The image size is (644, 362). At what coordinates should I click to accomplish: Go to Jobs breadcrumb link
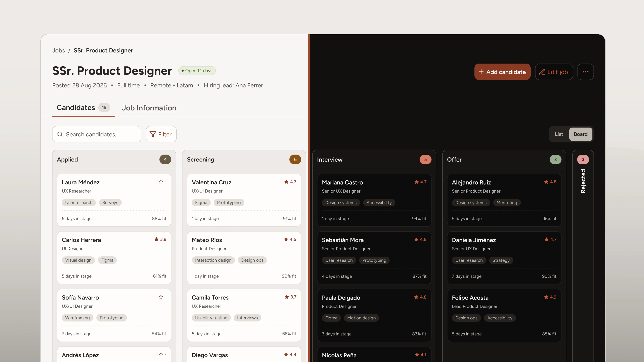(x=59, y=50)
